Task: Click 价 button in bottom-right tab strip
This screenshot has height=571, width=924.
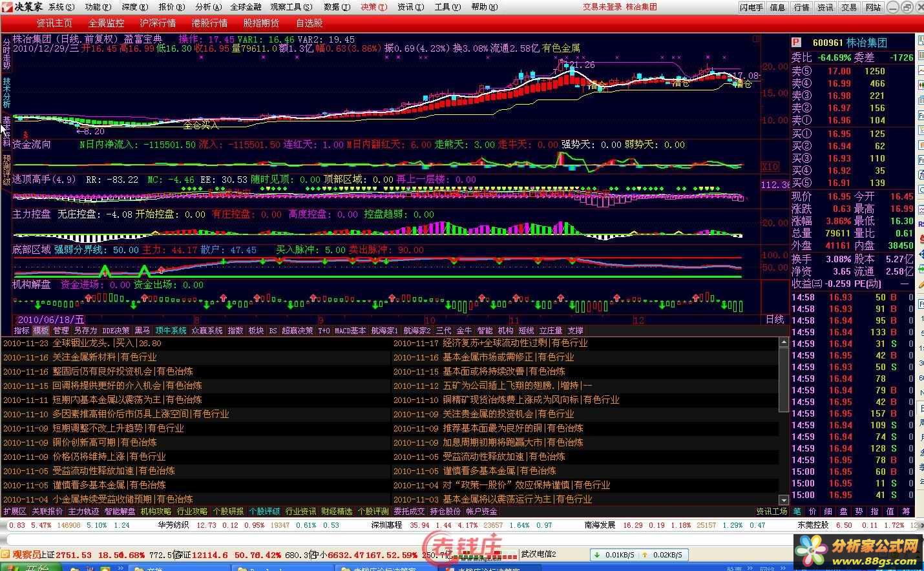Action: [x=813, y=511]
